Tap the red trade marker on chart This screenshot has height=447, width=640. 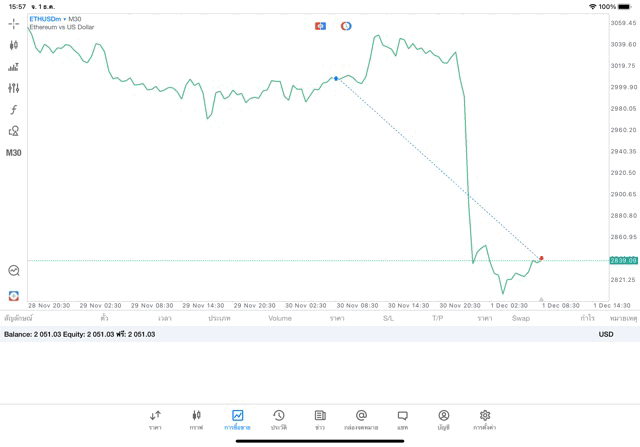tap(541, 258)
